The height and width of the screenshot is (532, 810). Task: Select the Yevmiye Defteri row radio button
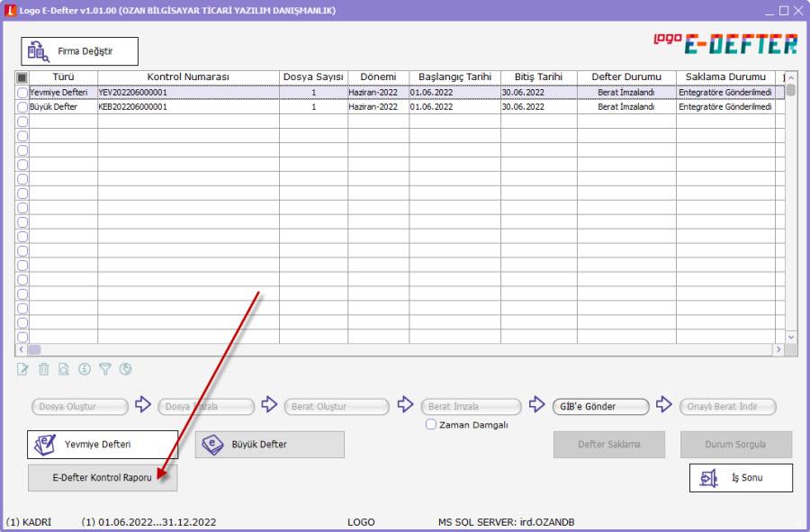point(22,93)
